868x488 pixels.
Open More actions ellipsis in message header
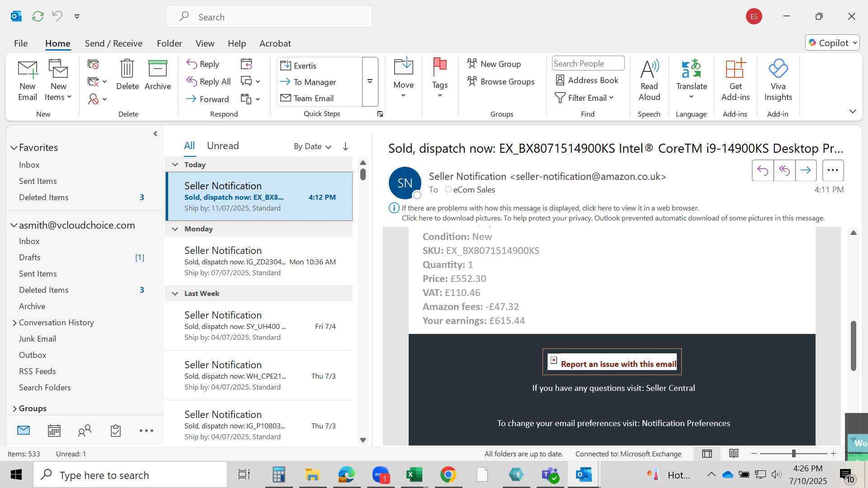point(833,170)
